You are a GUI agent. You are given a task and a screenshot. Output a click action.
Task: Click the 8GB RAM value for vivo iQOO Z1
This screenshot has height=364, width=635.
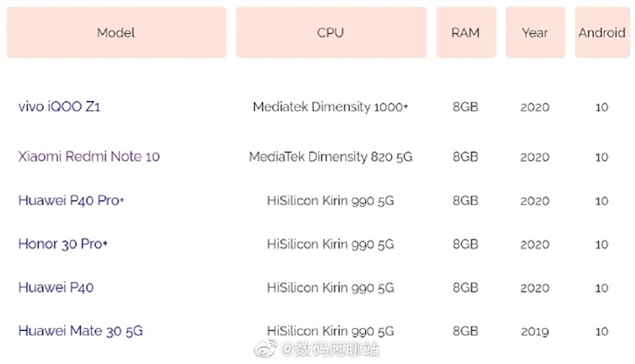tap(466, 106)
